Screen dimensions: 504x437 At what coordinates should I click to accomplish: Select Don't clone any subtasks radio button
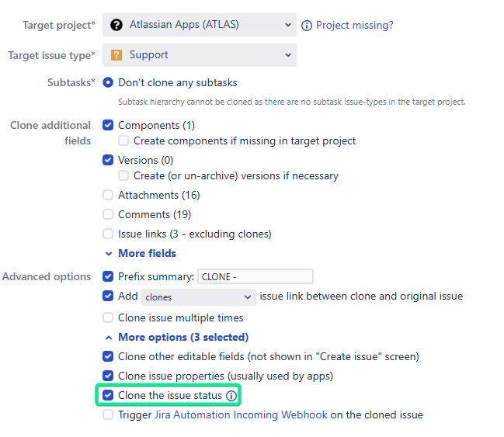click(108, 82)
